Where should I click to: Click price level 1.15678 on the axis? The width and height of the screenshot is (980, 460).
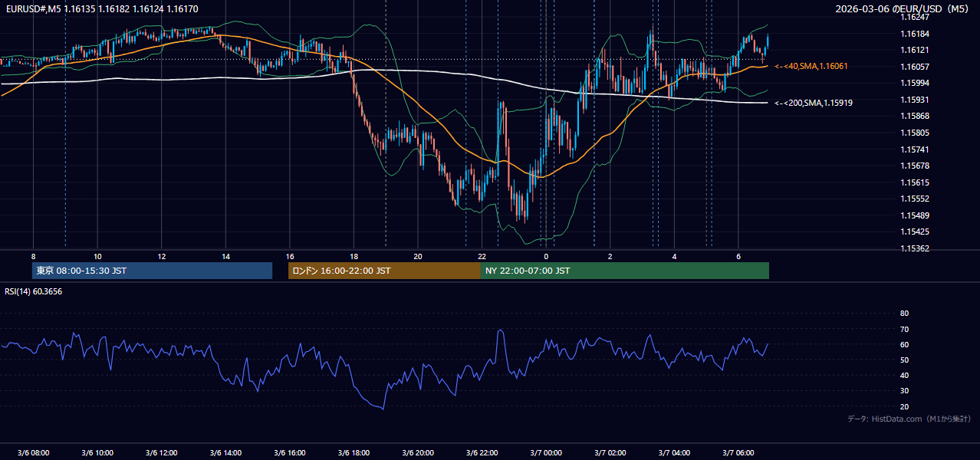(x=915, y=166)
